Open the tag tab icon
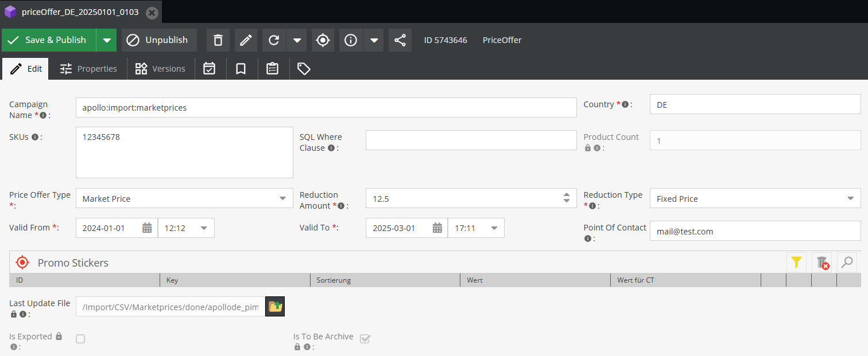Image resolution: width=868 pixels, height=356 pixels. point(304,69)
